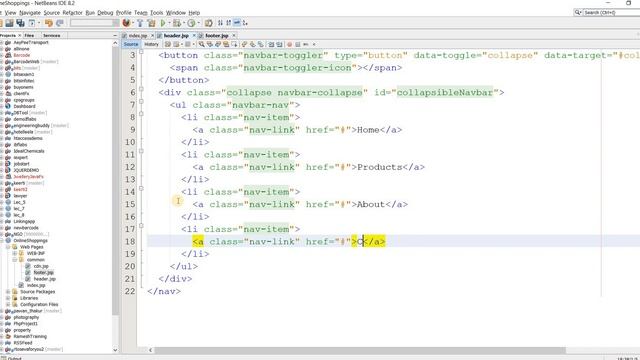
Task: Collapse the common folder node
Action: (x=15, y=260)
